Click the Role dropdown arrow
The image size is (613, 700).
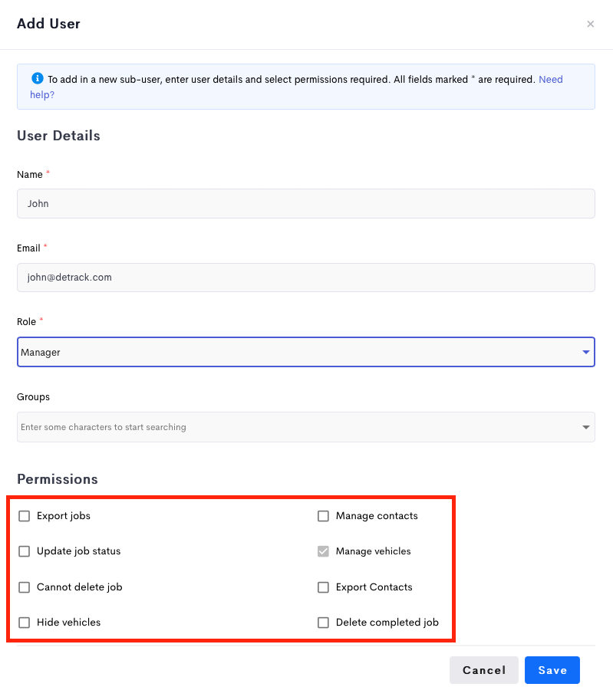coord(585,352)
